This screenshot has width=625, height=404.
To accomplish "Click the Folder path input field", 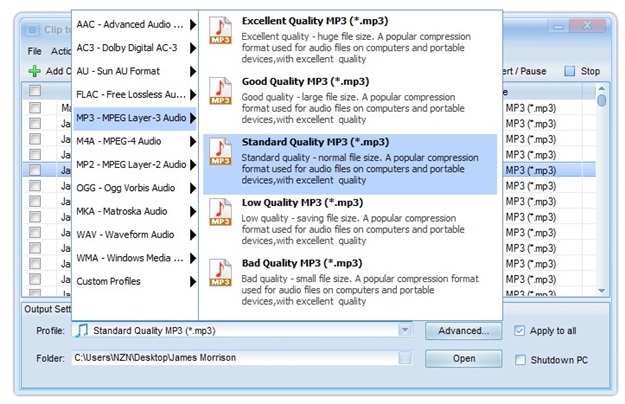I will tap(235, 358).
